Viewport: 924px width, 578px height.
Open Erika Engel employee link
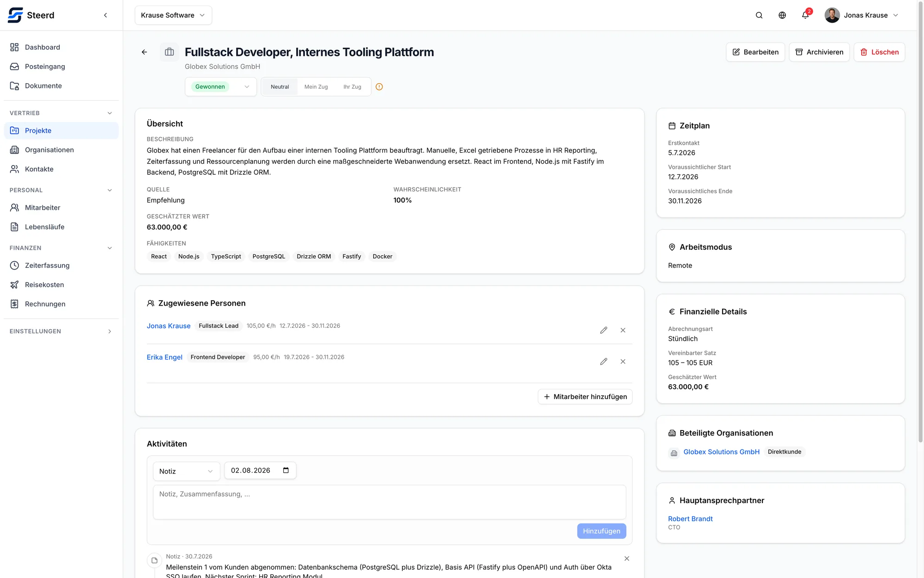tap(164, 357)
